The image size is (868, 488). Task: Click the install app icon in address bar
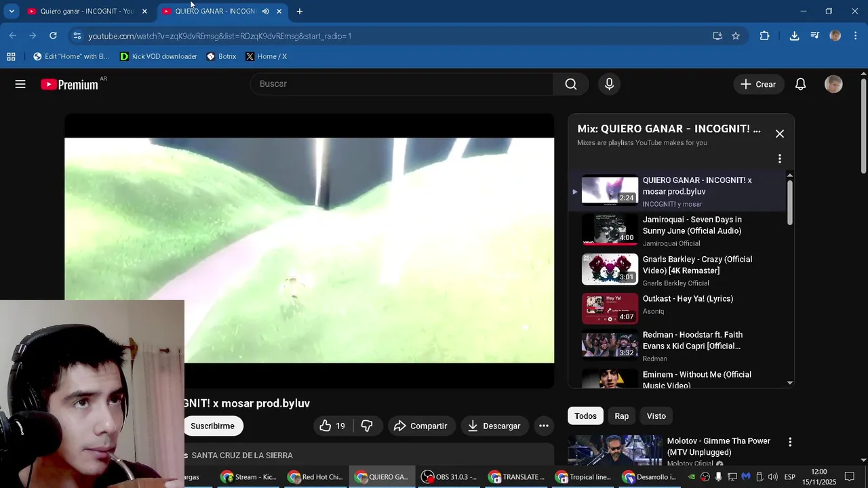point(717,36)
